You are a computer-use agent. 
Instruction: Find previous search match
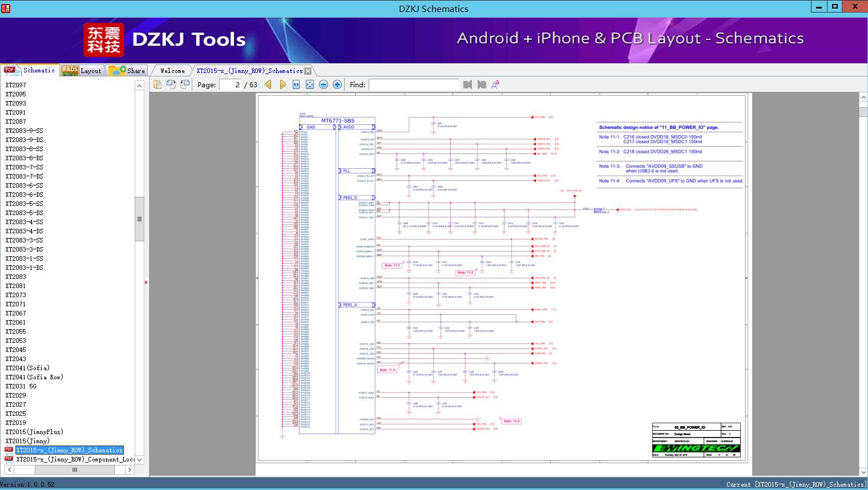tap(468, 84)
